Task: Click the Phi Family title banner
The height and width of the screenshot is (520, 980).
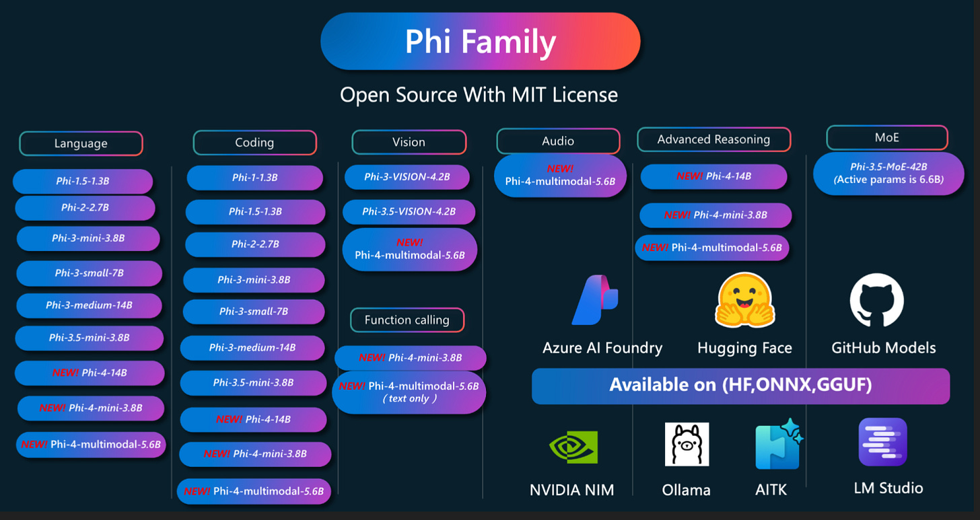Action: coord(480,41)
